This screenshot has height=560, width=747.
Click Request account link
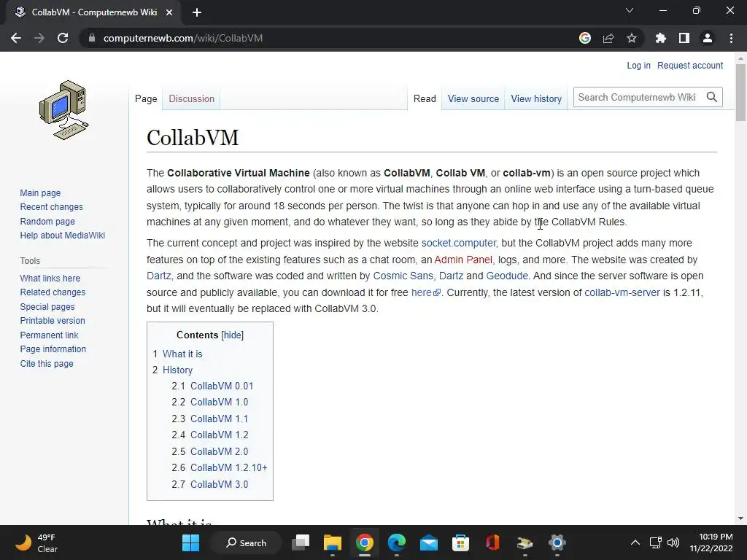[690, 65]
